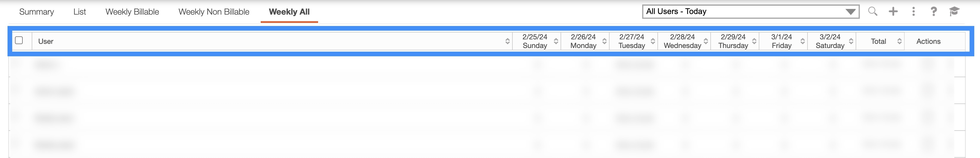Switch to the Summary tab
The image size is (980, 158).
pos(36,12)
